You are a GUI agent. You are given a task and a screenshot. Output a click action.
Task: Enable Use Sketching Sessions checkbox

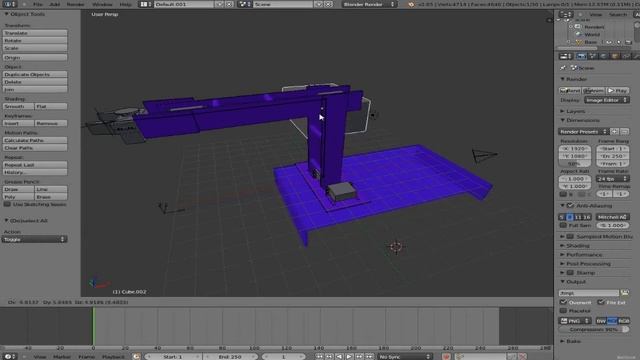pos(7,204)
